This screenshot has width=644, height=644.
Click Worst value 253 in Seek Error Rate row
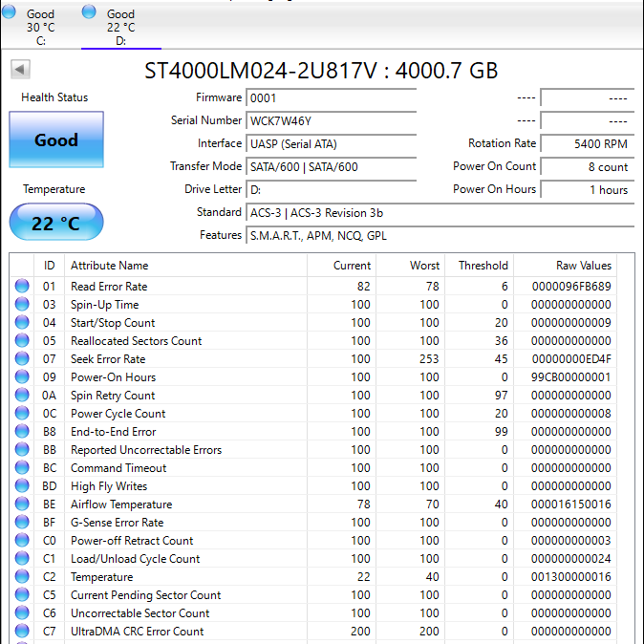point(429,359)
